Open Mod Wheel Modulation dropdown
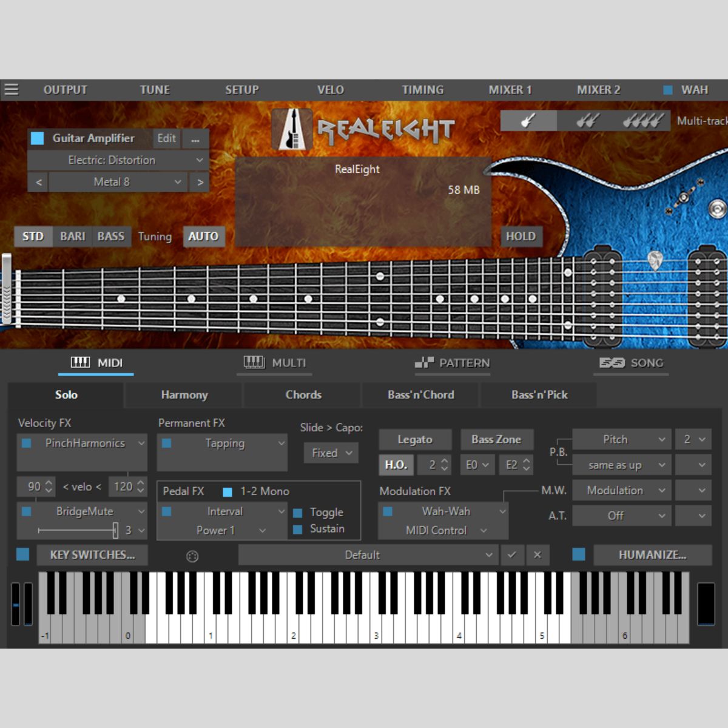The image size is (728, 728). coord(621,490)
